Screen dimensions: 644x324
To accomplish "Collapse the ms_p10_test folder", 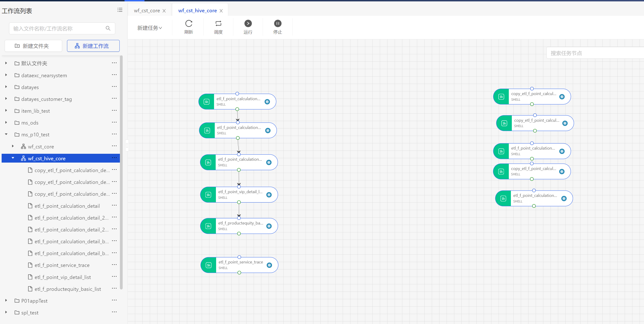I will tap(6, 134).
